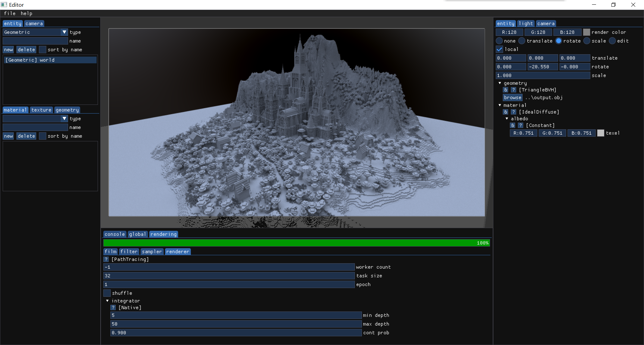
Task: Click the '&' button next to [Constant]
Action: (x=513, y=125)
